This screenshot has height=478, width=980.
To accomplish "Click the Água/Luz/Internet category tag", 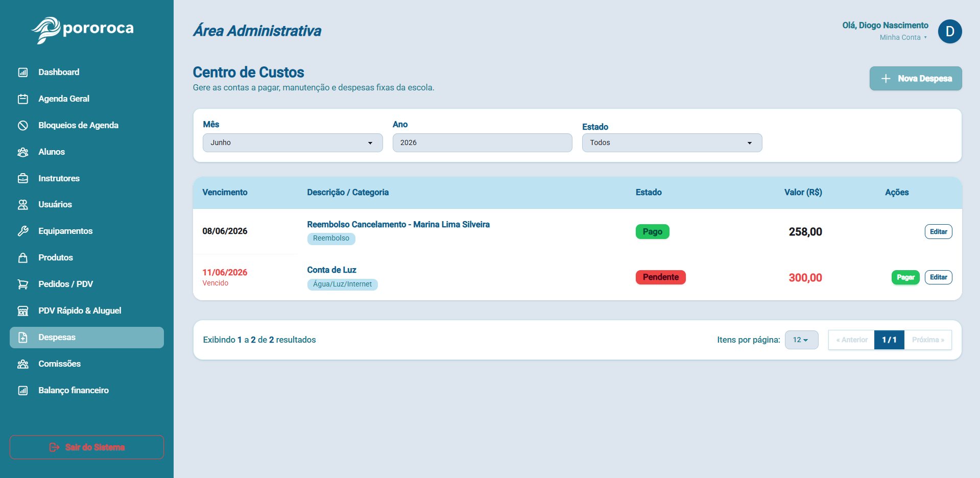I will click(x=342, y=284).
